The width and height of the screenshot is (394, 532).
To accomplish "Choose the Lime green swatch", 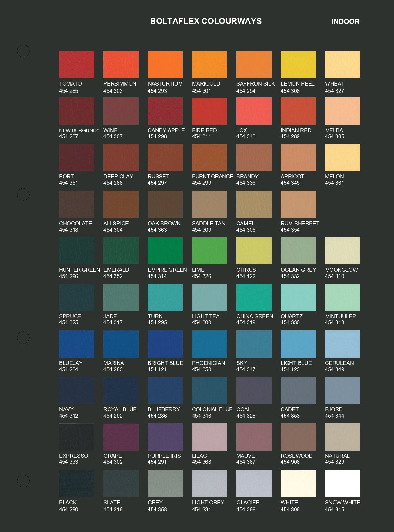I will click(209, 251).
